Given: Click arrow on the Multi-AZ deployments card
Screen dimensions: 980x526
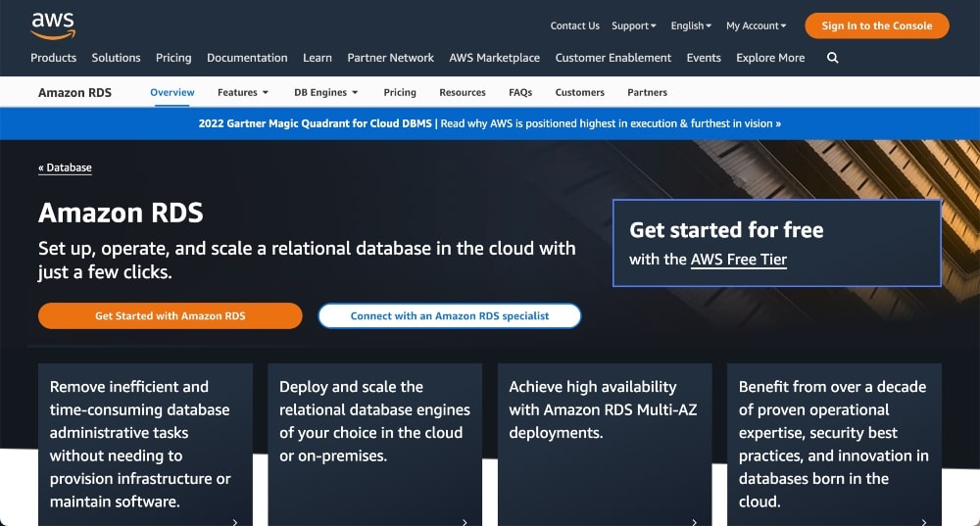Looking at the screenshot, I should (694, 522).
